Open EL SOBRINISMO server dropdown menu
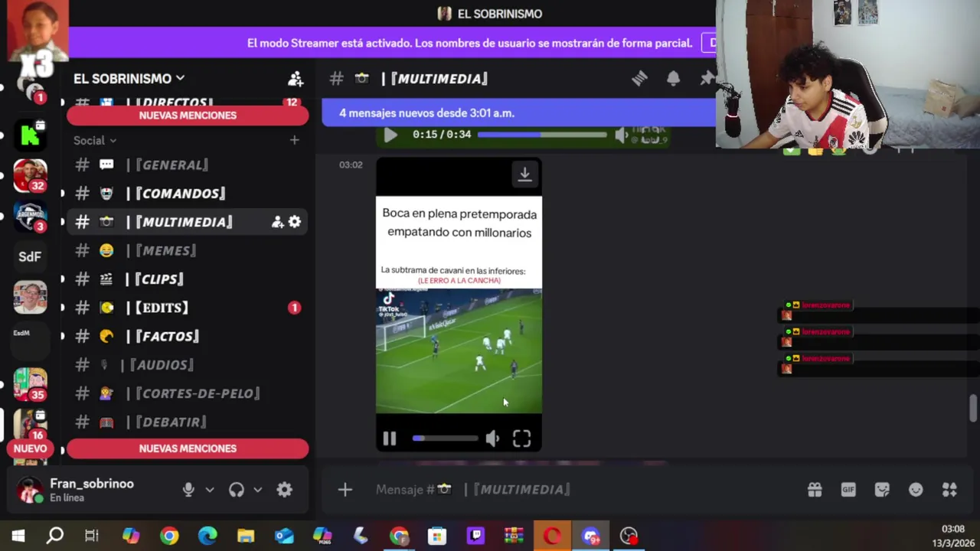Image resolution: width=980 pixels, height=551 pixels. click(x=129, y=79)
